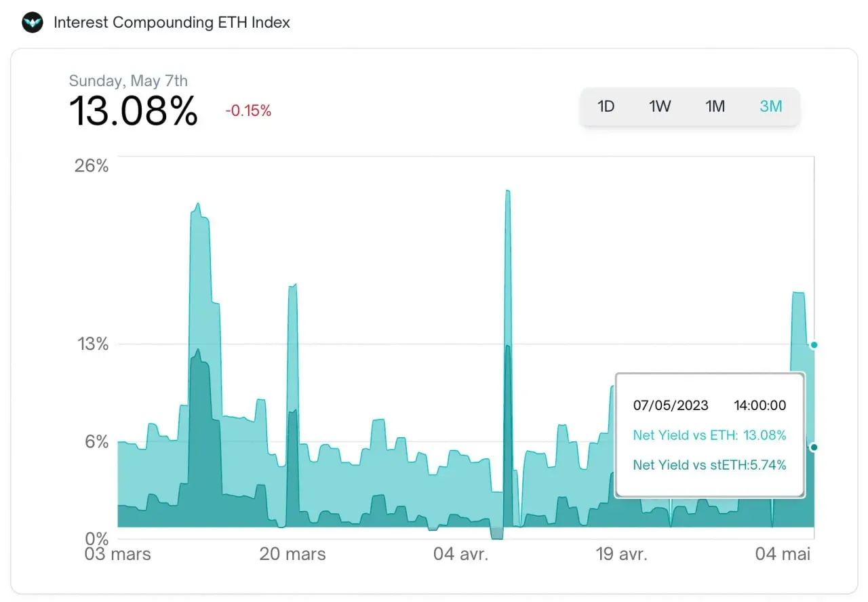Click the light teal dot at 13% line end
The height and width of the screenshot is (602, 868).
click(x=814, y=345)
